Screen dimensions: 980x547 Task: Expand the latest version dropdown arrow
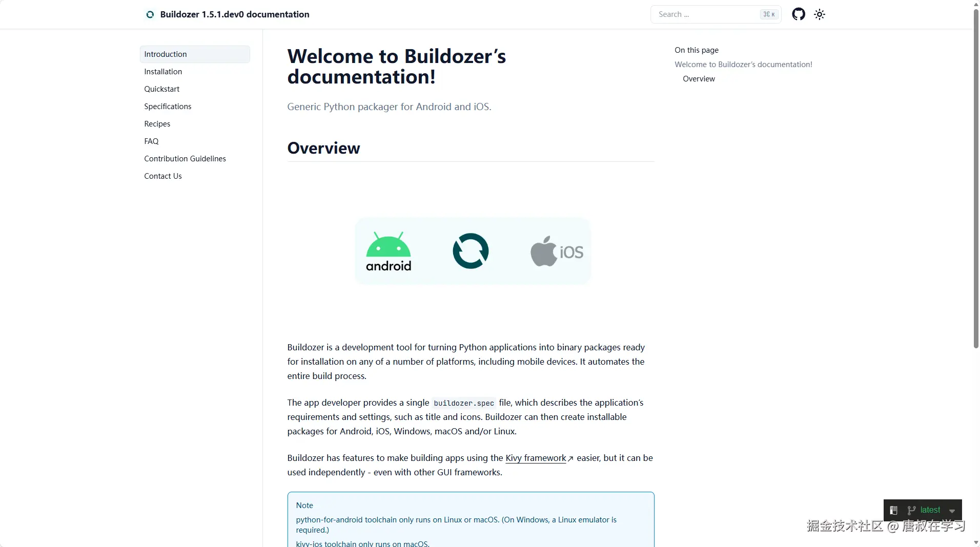pyautogui.click(x=952, y=511)
